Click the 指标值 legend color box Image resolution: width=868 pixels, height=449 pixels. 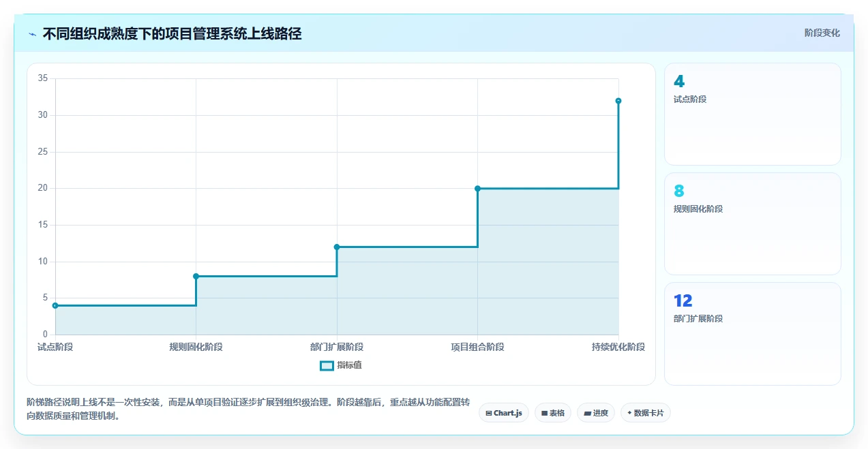point(327,366)
